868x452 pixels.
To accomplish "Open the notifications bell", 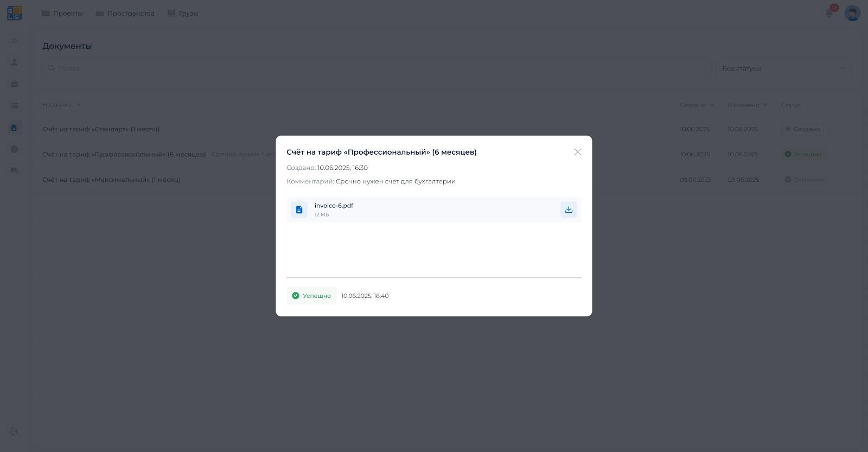I will tap(829, 13).
